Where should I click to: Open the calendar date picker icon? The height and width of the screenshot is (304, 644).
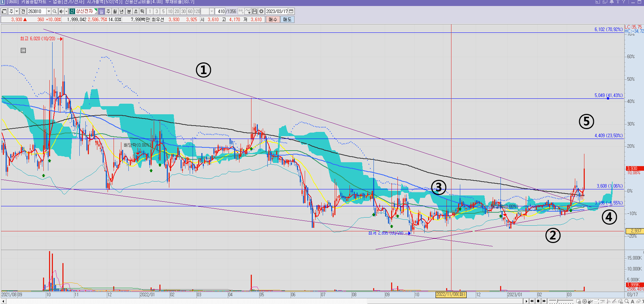tap(291, 11)
